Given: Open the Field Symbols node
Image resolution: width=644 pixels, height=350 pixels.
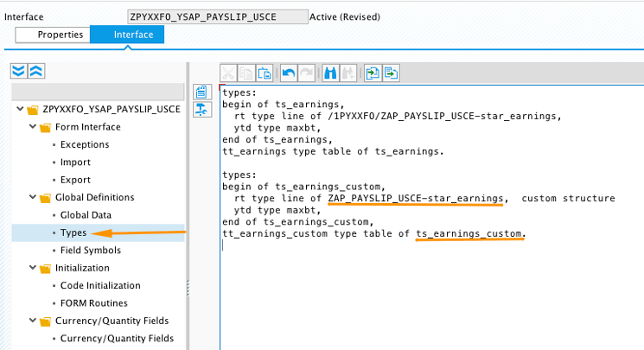Looking at the screenshot, I should [x=90, y=251].
